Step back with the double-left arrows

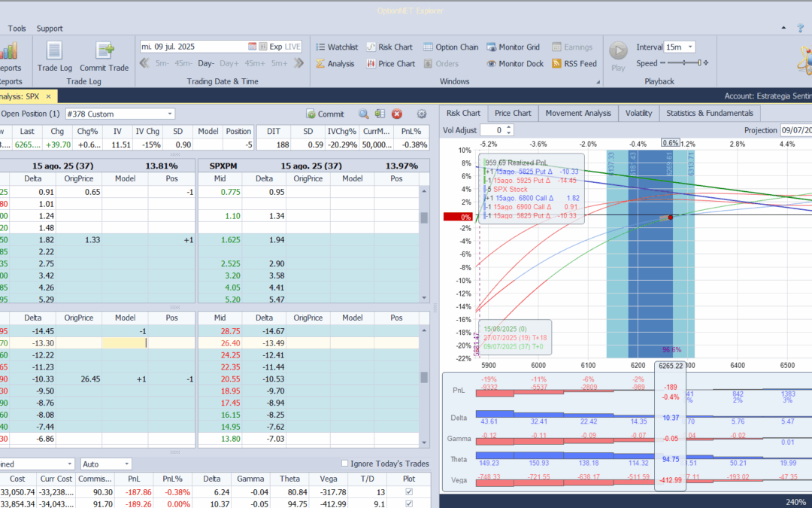pyautogui.click(x=144, y=63)
